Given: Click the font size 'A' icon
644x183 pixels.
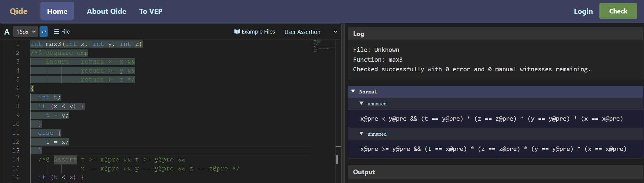Looking at the screenshot, I should 7,32.
